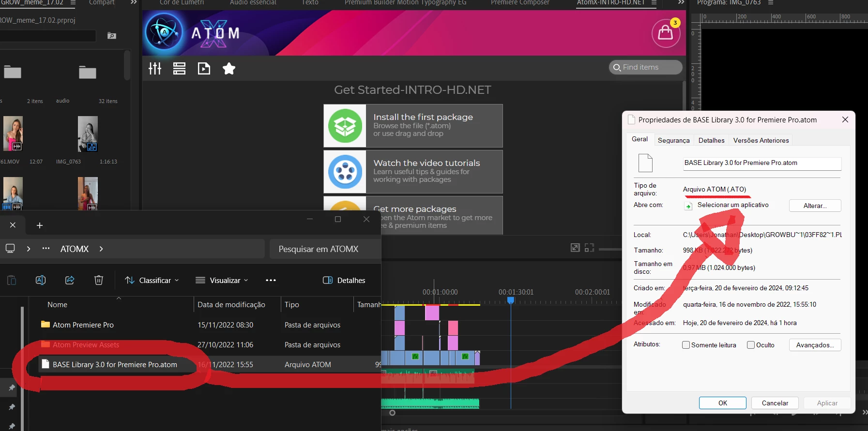Click the Avançados... button

[815, 345]
